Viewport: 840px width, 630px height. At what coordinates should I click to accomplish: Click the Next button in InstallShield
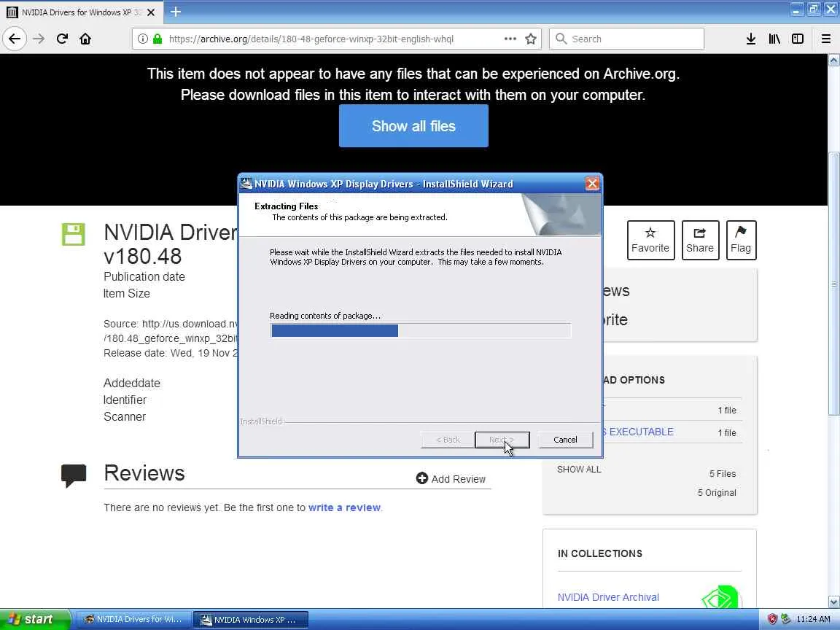[502, 440]
